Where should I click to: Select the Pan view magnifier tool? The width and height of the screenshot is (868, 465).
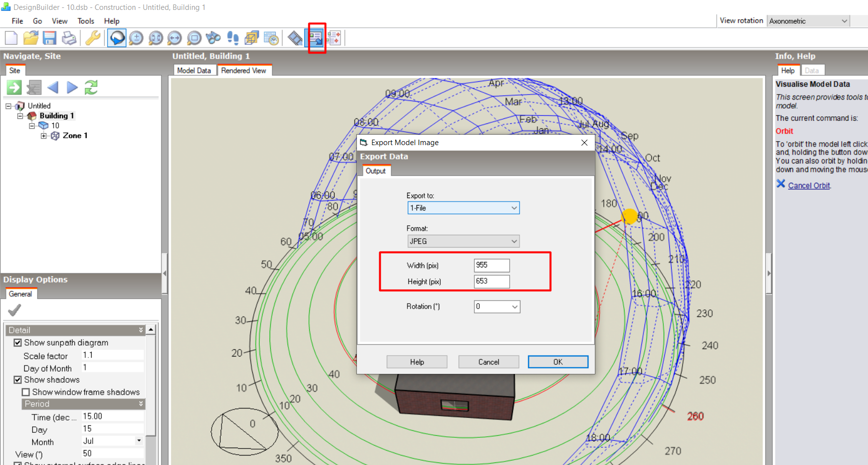[174, 38]
